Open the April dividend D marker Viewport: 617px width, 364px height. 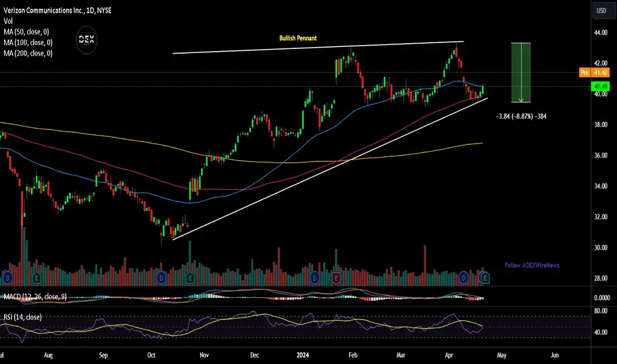(463, 278)
